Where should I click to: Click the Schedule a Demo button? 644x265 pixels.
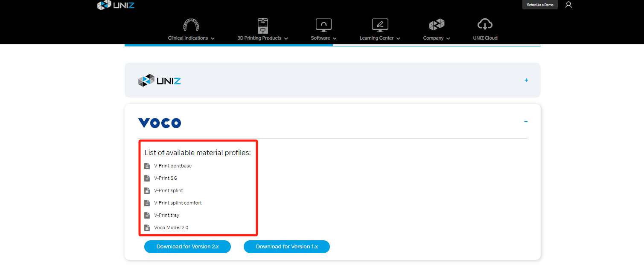540,5
